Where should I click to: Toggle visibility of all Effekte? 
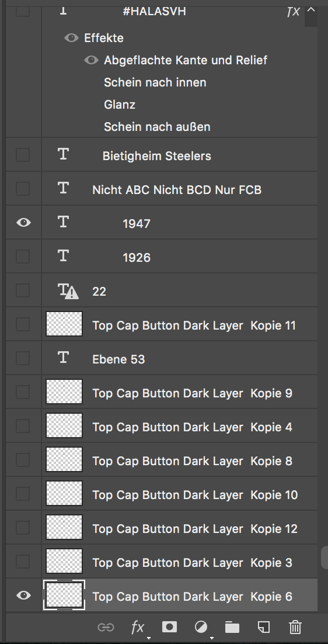[x=71, y=38]
